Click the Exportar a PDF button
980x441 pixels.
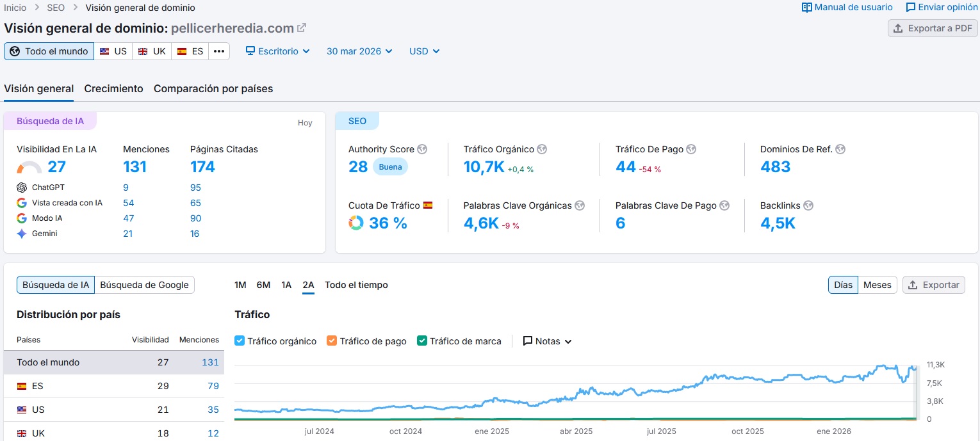933,28
